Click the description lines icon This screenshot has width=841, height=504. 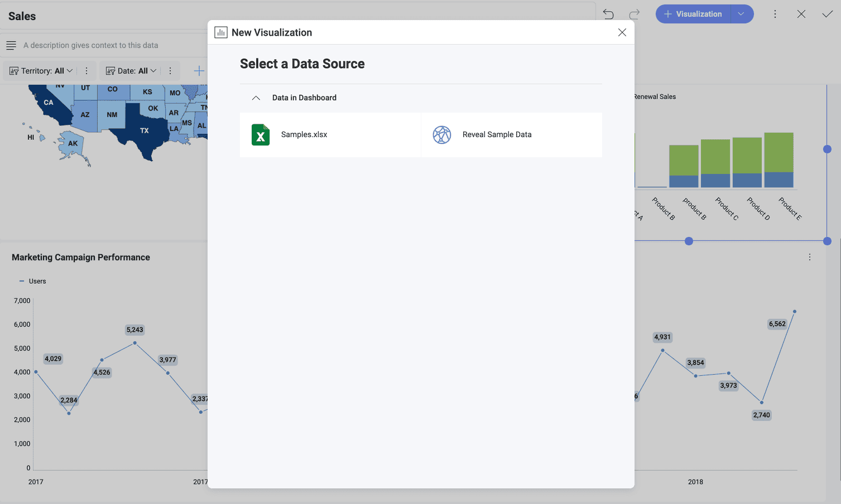(11, 45)
